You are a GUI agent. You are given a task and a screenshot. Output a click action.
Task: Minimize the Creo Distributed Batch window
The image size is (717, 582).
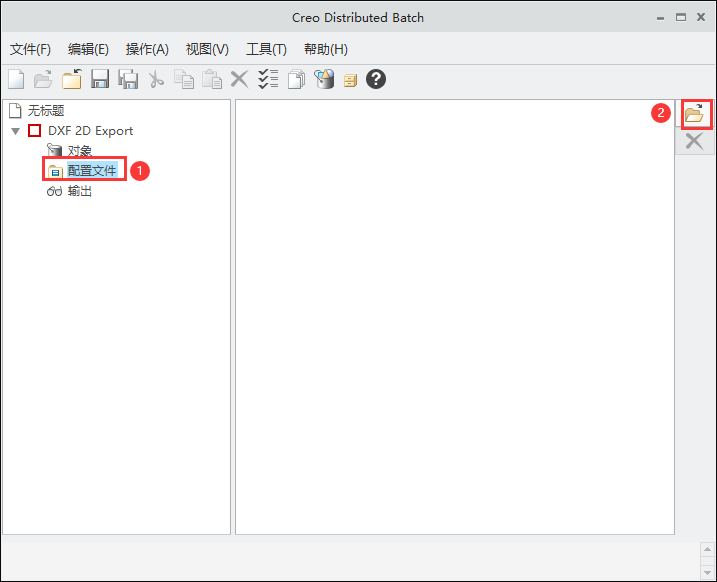click(x=660, y=18)
